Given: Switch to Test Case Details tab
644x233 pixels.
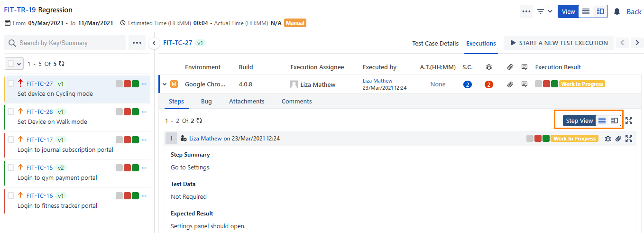Looking at the screenshot, I should [x=435, y=43].
